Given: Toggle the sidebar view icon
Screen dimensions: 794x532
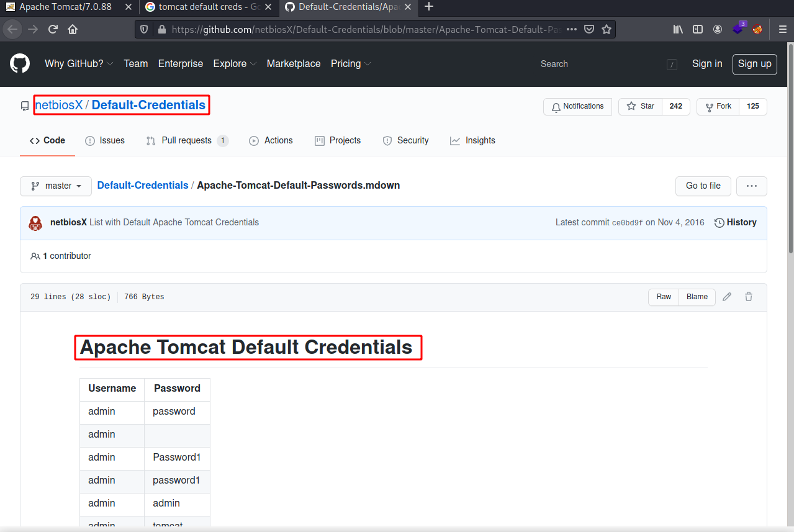Looking at the screenshot, I should 698,29.
